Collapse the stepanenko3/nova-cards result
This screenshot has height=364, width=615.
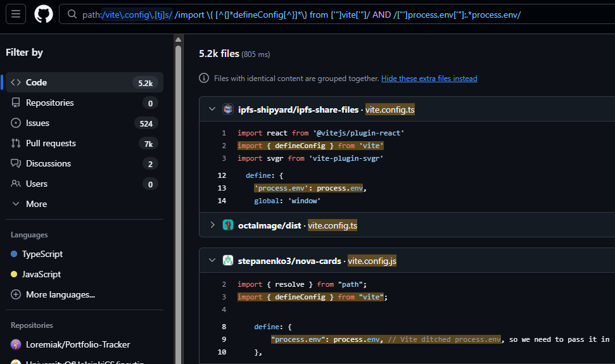click(x=212, y=261)
